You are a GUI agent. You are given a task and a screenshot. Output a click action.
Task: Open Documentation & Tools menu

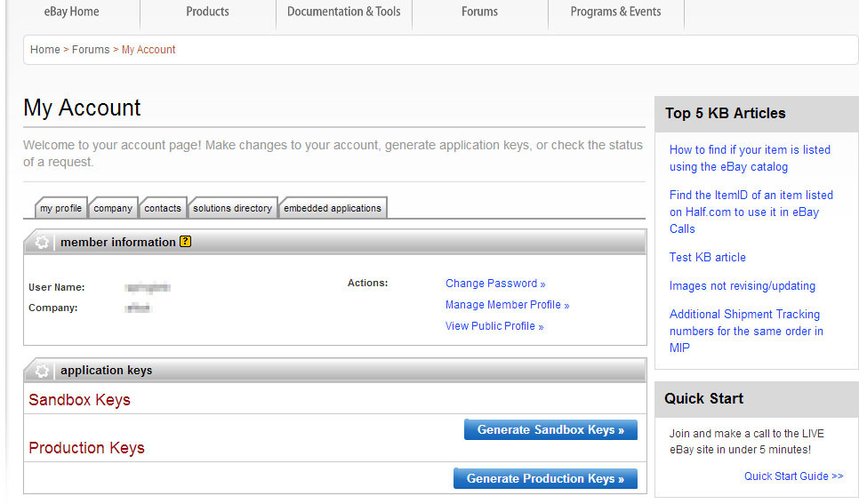343,12
